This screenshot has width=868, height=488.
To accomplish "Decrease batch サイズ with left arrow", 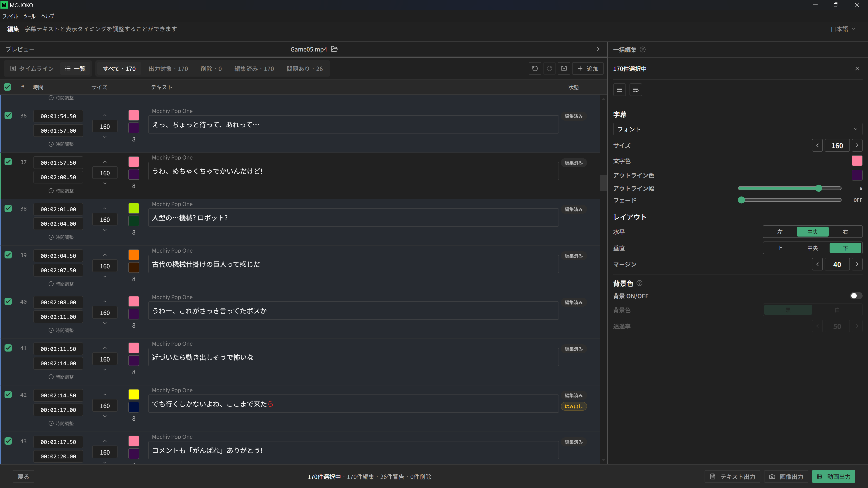I will pos(817,145).
